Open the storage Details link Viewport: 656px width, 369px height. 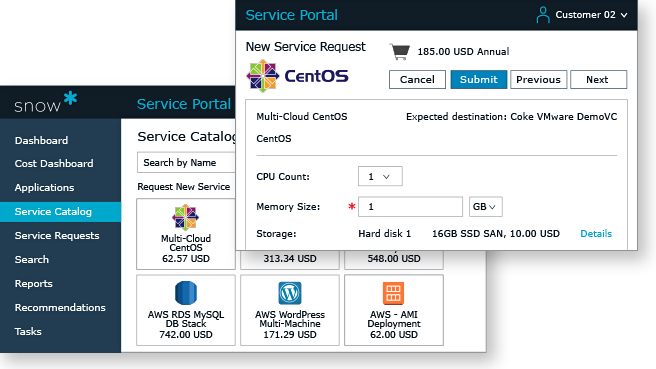596,233
